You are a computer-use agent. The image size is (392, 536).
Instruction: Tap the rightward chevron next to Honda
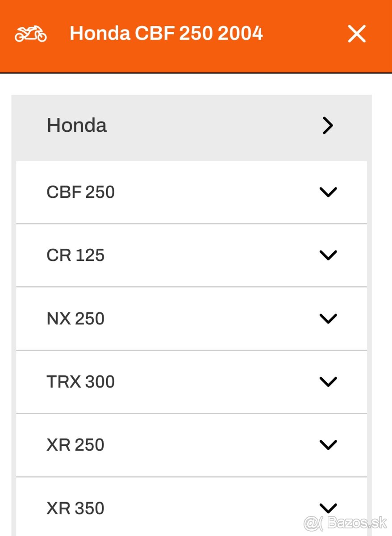[x=328, y=126]
